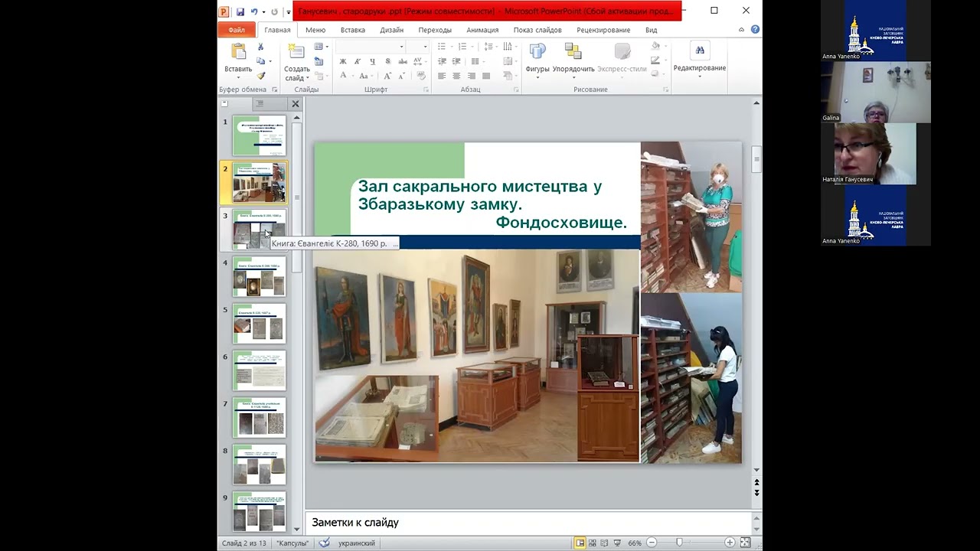Open the Меню tab

coord(315,30)
